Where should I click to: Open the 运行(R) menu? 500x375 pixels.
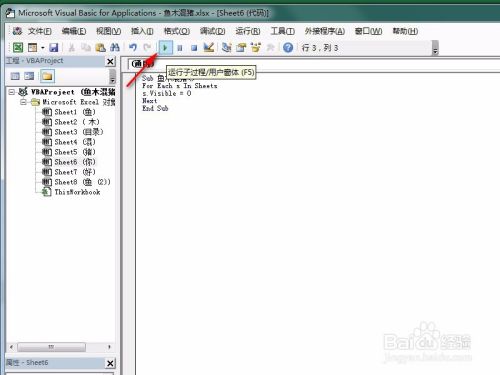pyautogui.click(x=248, y=31)
